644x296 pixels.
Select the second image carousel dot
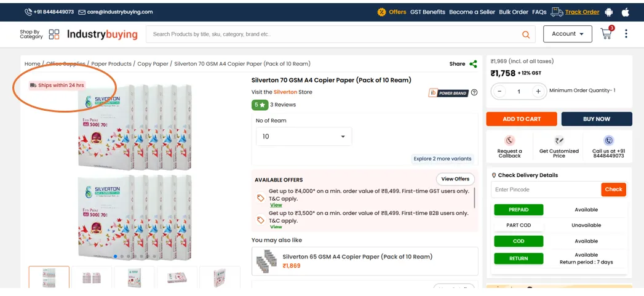(x=122, y=256)
